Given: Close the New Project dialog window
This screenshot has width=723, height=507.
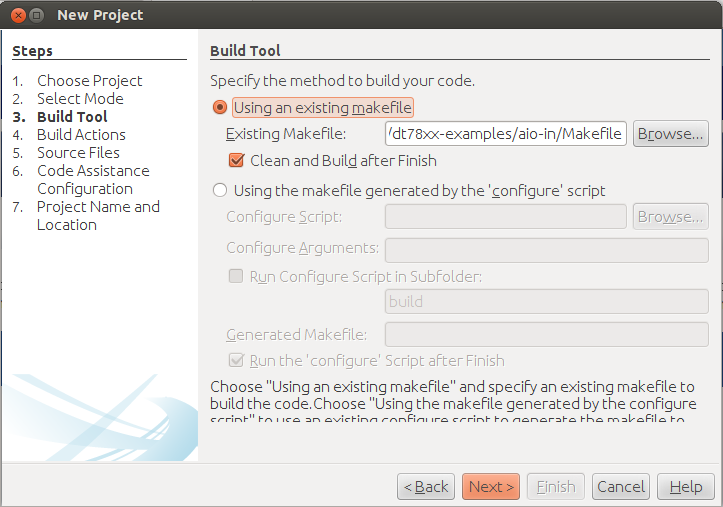Looking at the screenshot, I should coord(16,15).
